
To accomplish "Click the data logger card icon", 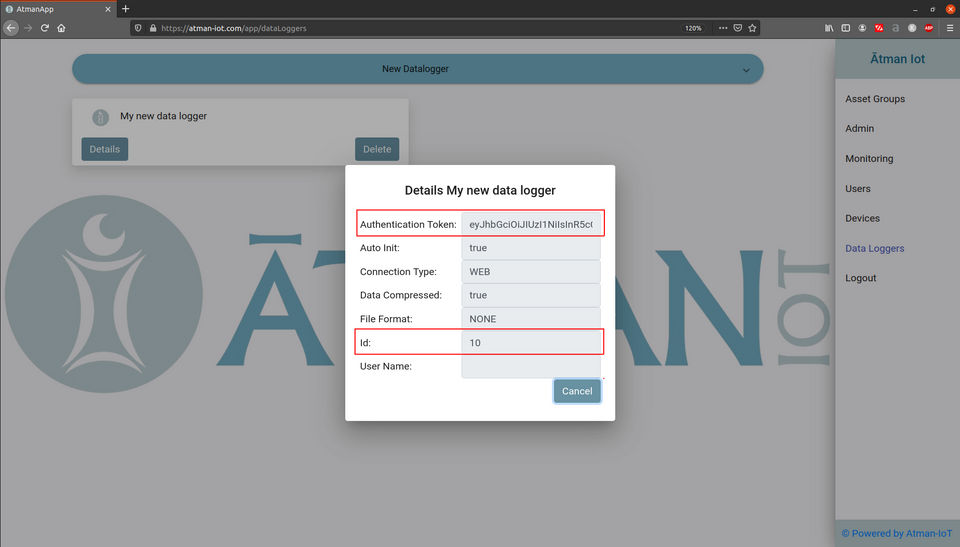I will [100, 117].
